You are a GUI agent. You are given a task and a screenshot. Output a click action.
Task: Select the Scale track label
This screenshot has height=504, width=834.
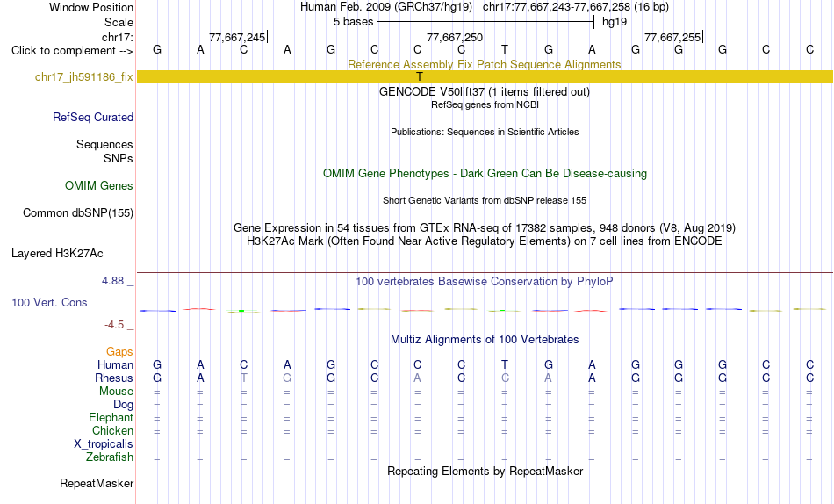coord(119,22)
